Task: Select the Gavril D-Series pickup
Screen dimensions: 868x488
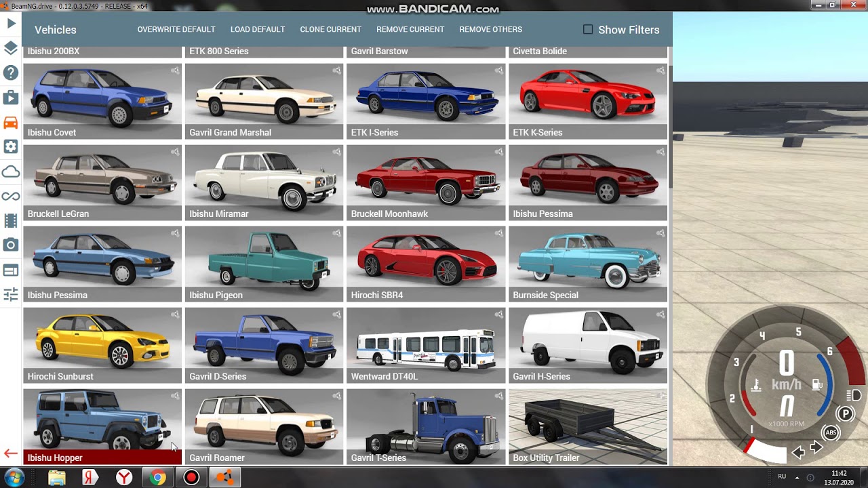Action: [264, 346]
